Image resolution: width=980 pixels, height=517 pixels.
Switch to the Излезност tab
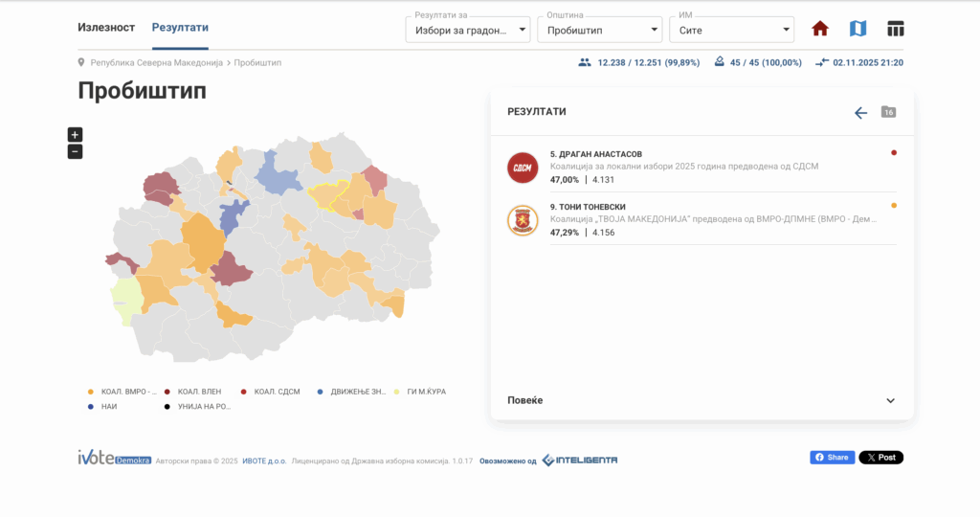pos(106,28)
